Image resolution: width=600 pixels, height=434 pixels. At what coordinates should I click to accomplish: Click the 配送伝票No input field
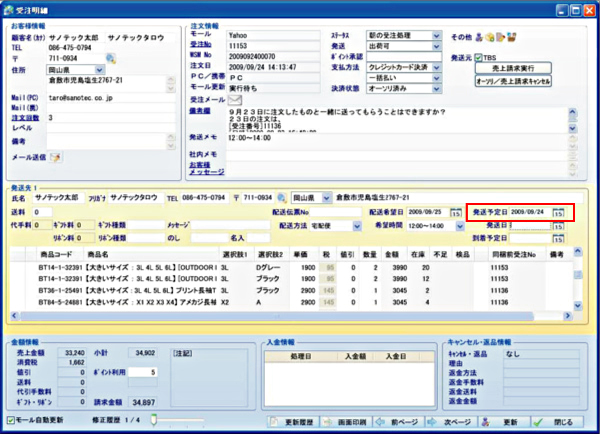pos(335,212)
